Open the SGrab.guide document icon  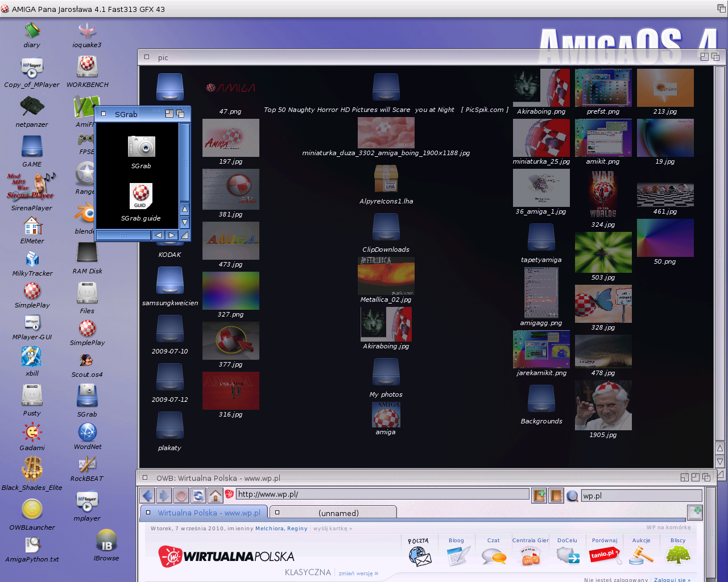140,197
